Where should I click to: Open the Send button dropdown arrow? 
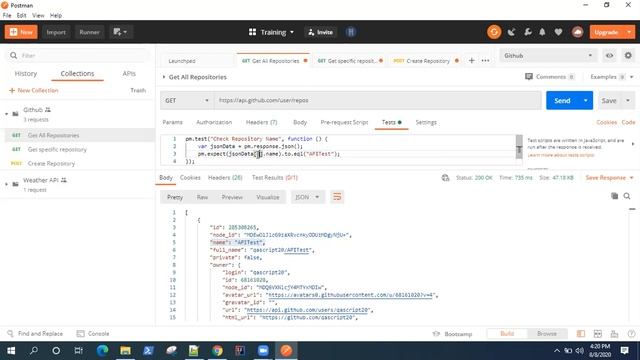tap(585, 100)
